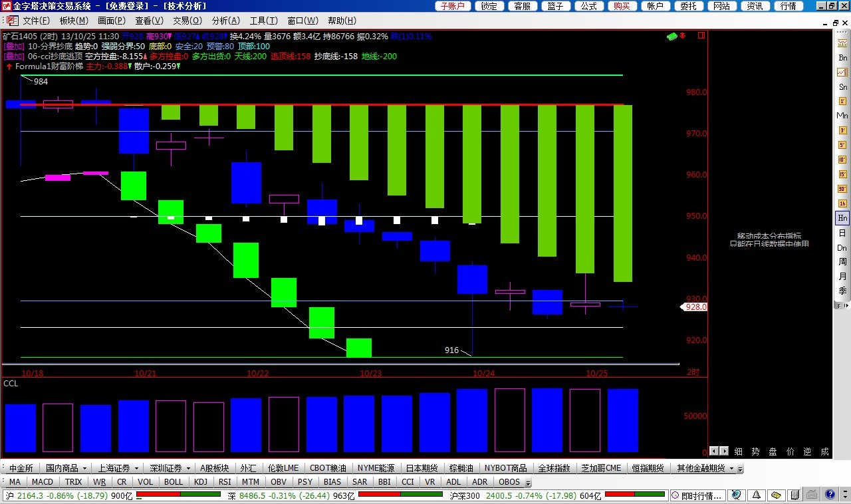Viewport: 851px width, 504px height.
Task: Switch to the quarterly (季) period
Action: (842, 291)
